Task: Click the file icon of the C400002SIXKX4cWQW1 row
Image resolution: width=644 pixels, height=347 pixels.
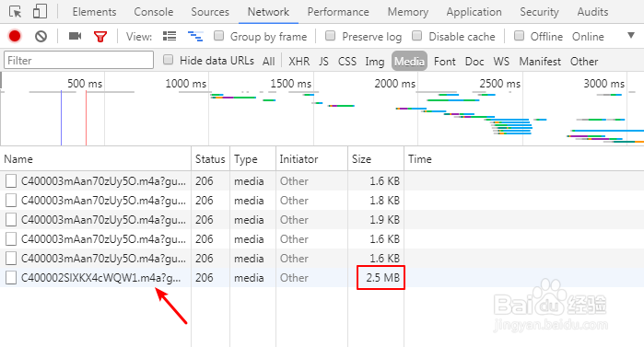Action: (11, 278)
